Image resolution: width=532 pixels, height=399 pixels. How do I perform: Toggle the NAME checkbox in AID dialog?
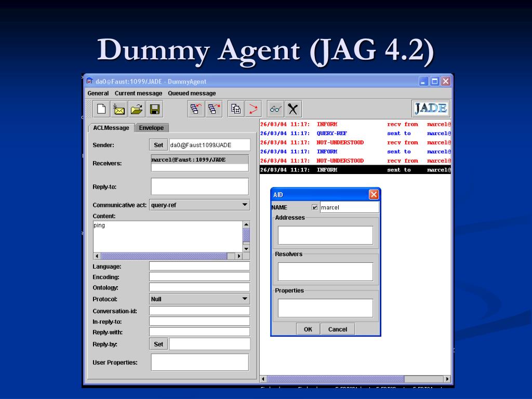pos(315,207)
